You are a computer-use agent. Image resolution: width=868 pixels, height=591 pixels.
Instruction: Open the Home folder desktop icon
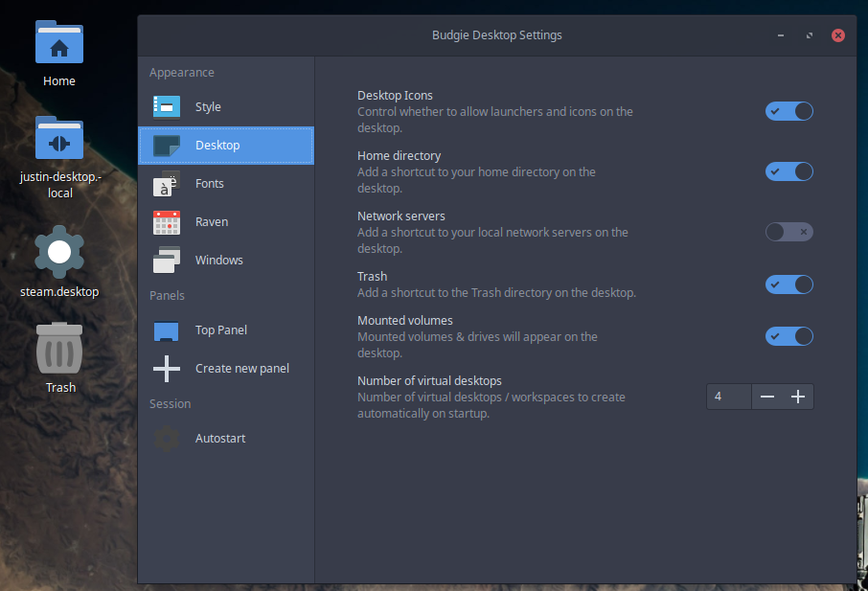pyautogui.click(x=59, y=42)
